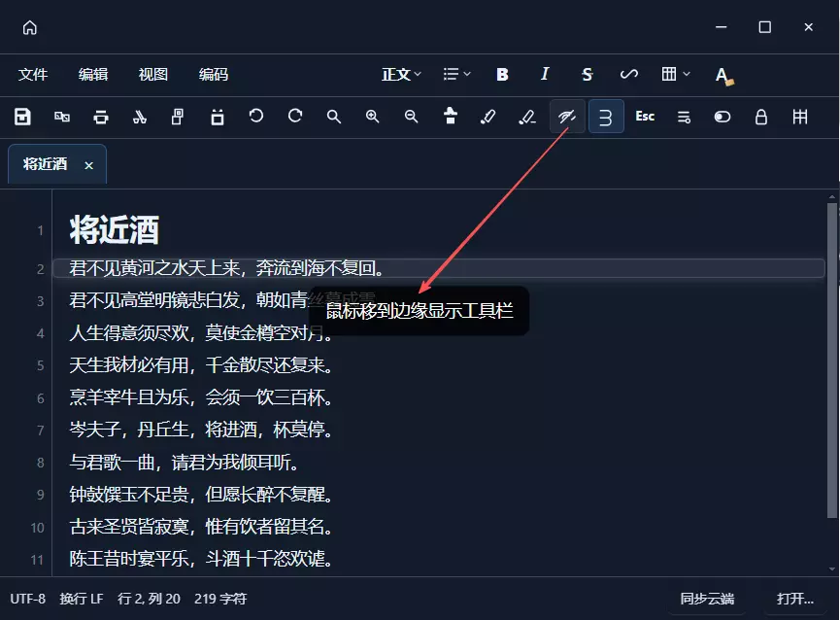Flip the toggle switch icon in toolbar

[722, 117]
